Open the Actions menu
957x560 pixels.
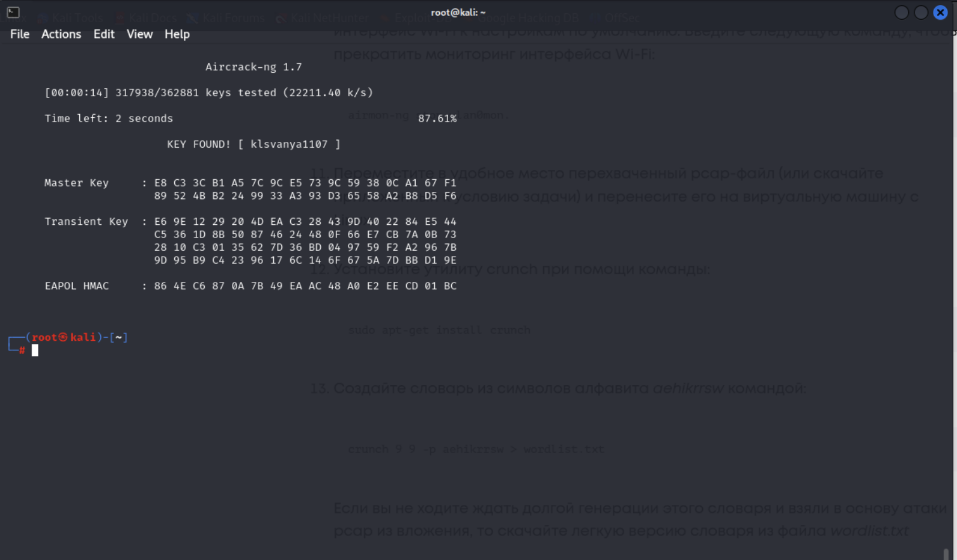61,34
